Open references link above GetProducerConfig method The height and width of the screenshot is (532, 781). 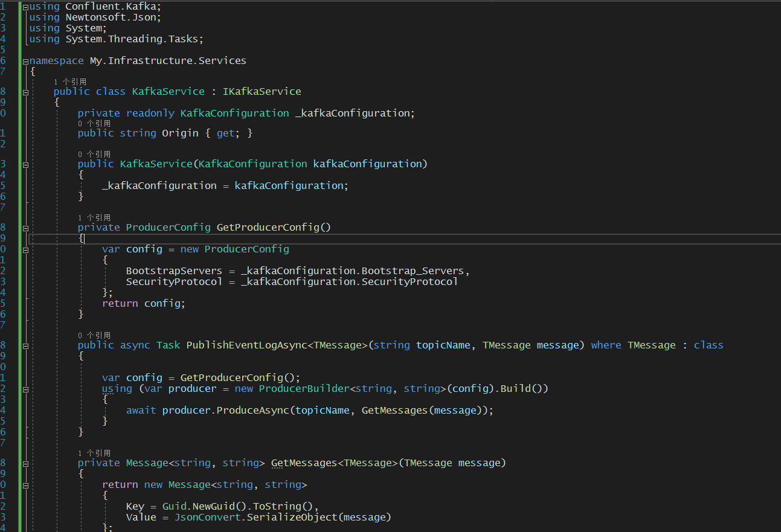94,217
